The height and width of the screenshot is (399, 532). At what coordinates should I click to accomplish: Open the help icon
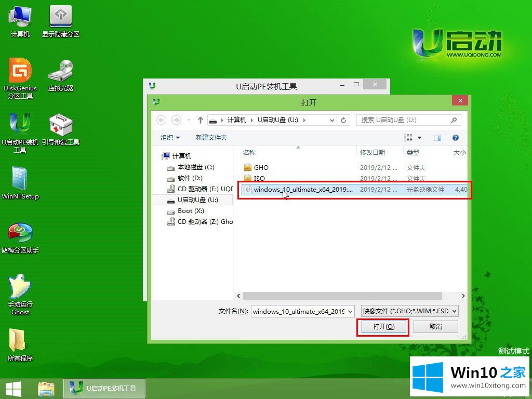point(456,137)
